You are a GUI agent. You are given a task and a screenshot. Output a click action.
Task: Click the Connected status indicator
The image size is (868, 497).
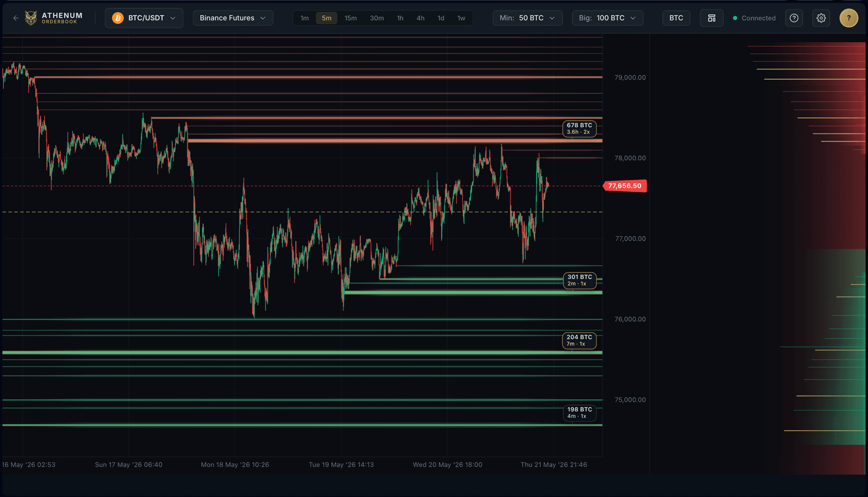754,18
